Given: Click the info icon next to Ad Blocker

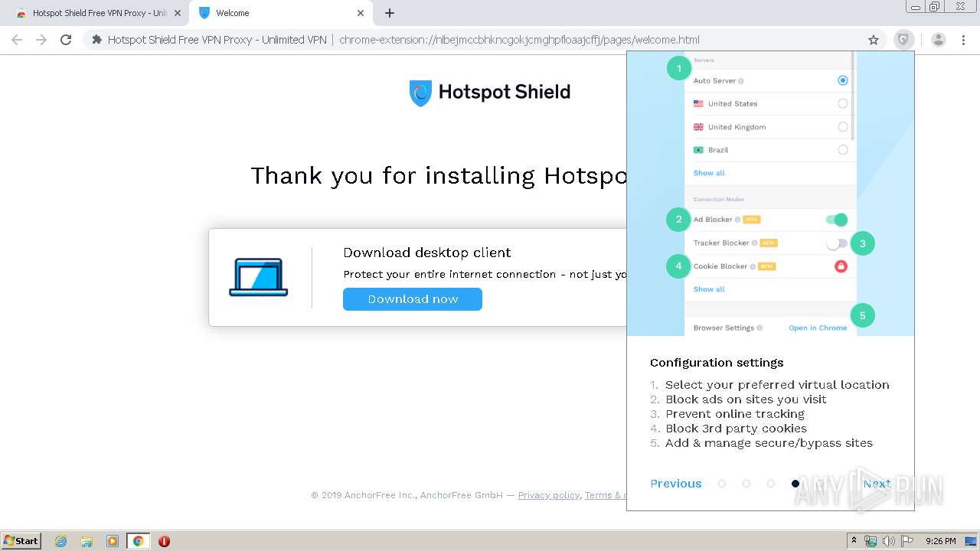Looking at the screenshot, I should pos(738,220).
